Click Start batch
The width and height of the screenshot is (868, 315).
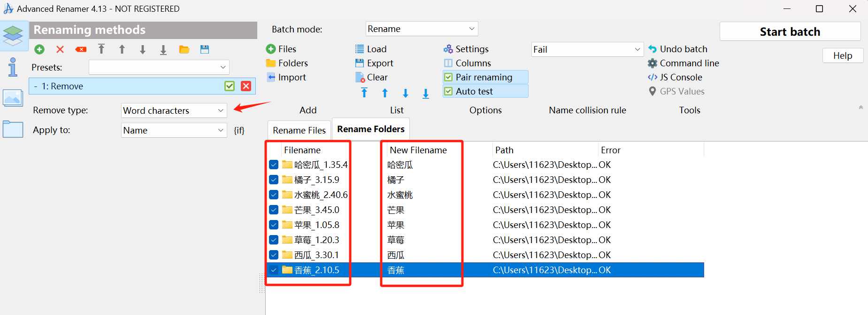[x=790, y=31]
